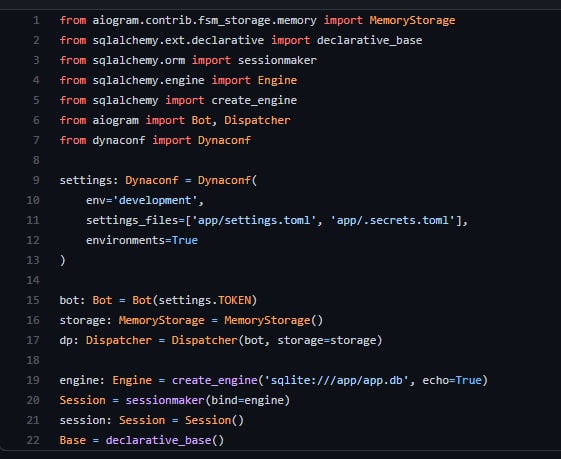Image resolution: width=561 pixels, height=459 pixels.
Task: Click sqlalchemy.orm module name
Action: (x=139, y=60)
